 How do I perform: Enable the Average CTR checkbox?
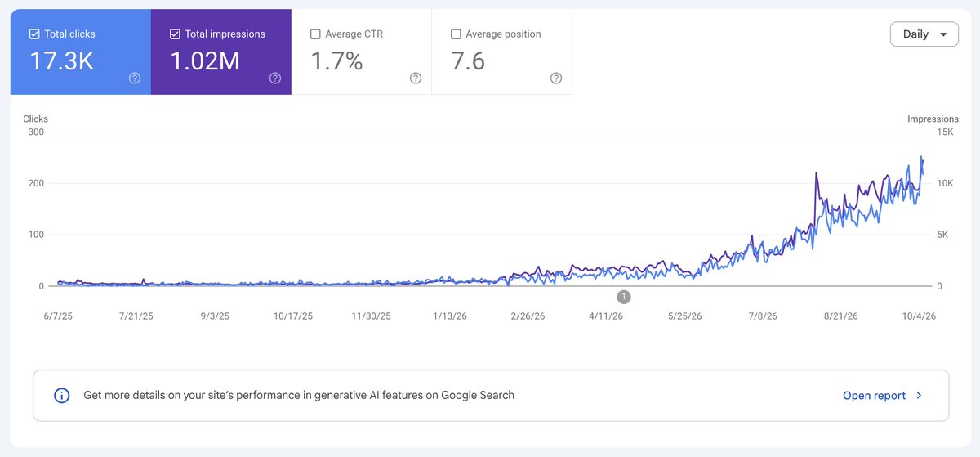(315, 34)
